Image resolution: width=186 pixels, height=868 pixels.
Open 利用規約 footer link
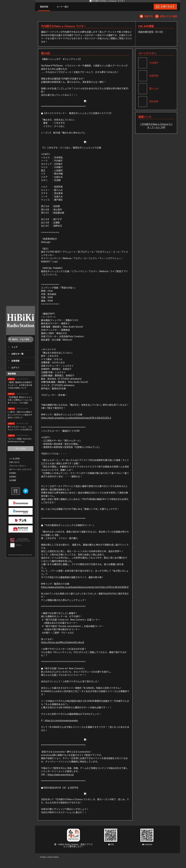point(12,473)
